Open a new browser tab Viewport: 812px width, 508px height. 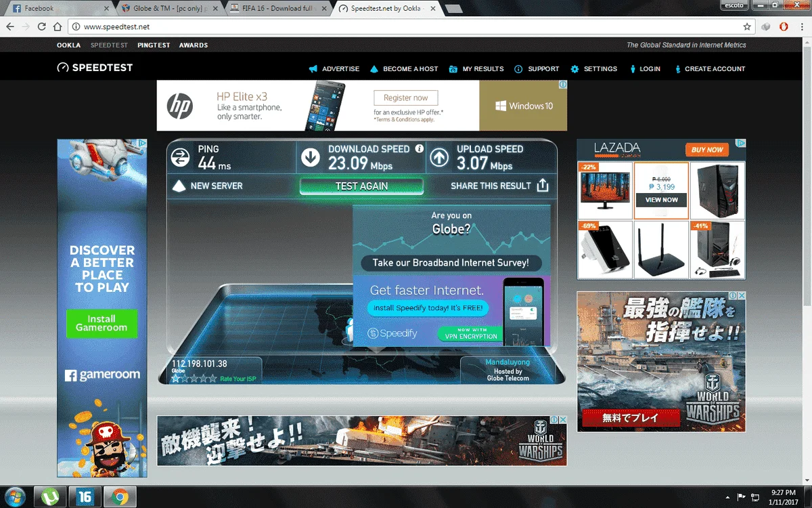click(454, 9)
